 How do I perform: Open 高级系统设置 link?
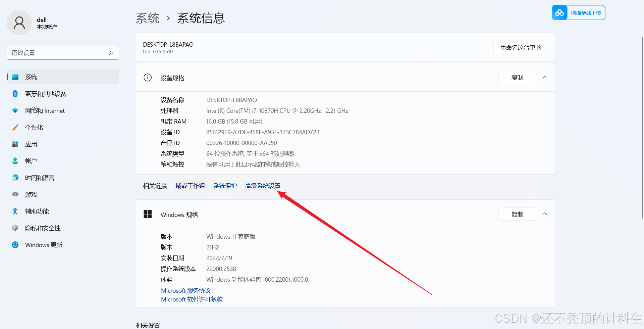[x=263, y=186]
